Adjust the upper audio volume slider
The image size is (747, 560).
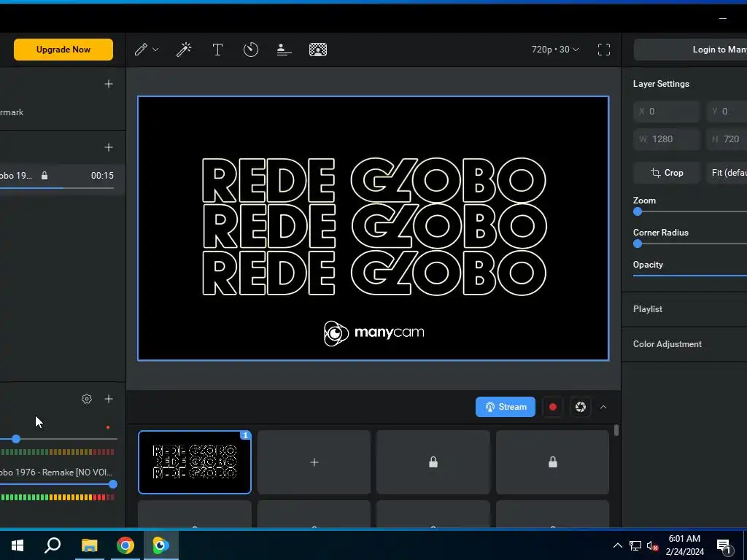point(16,438)
